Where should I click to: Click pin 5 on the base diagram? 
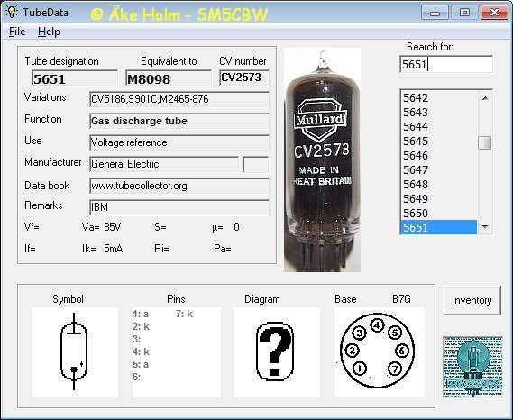click(395, 333)
